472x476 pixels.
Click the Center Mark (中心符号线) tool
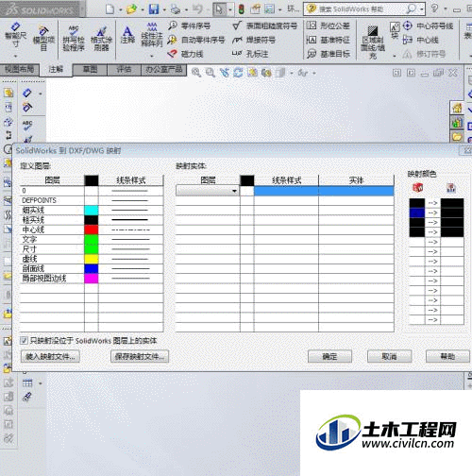(428, 25)
